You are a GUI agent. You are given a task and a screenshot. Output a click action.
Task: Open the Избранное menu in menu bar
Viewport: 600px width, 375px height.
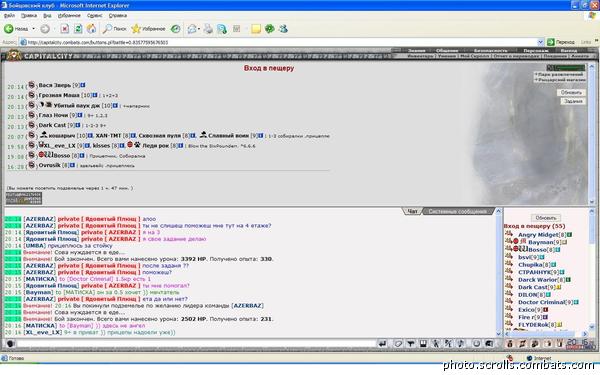69,15
